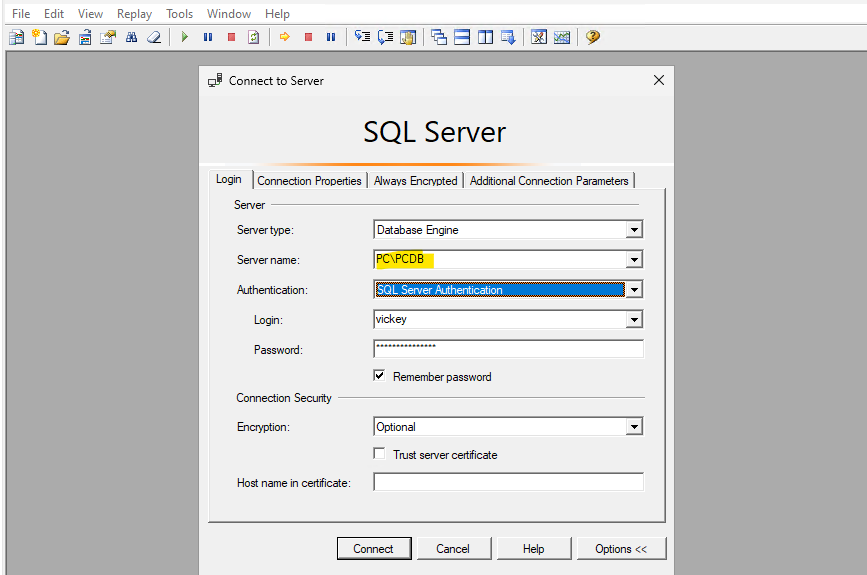The width and height of the screenshot is (867, 575).
Task: Click the hand breakpoint toolbar icon
Action: click(x=408, y=37)
